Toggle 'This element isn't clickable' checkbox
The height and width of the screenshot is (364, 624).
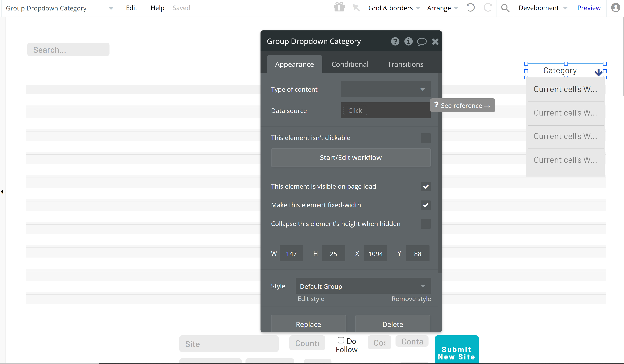coord(425,138)
